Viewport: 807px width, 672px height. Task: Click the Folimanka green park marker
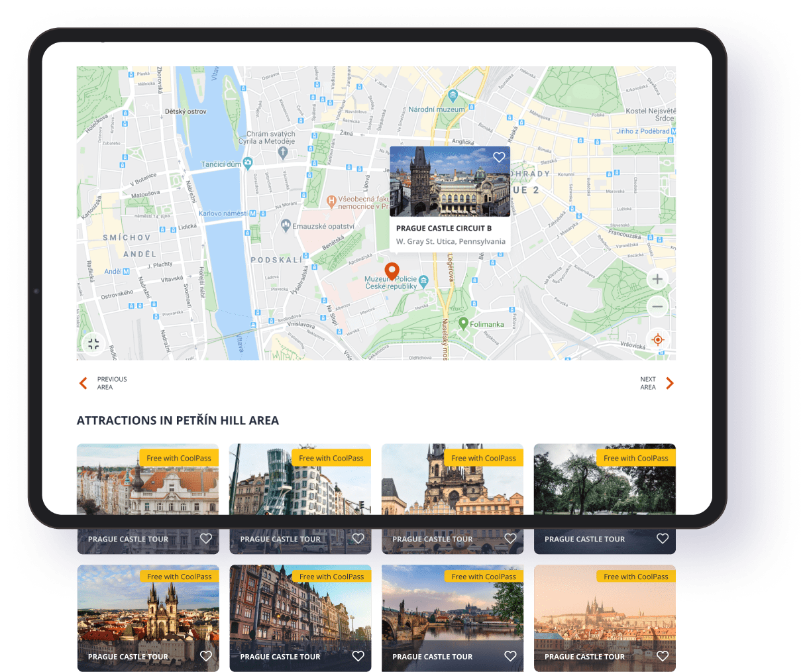click(464, 323)
